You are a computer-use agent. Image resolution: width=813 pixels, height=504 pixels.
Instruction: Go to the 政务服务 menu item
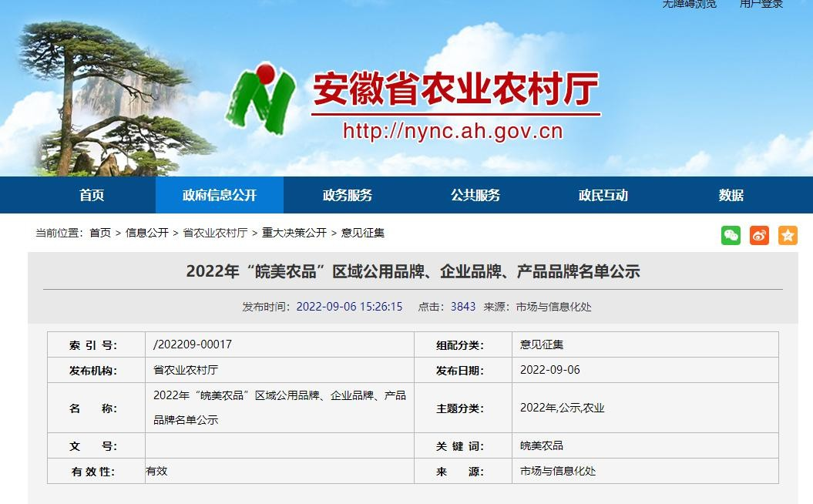pos(348,196)
